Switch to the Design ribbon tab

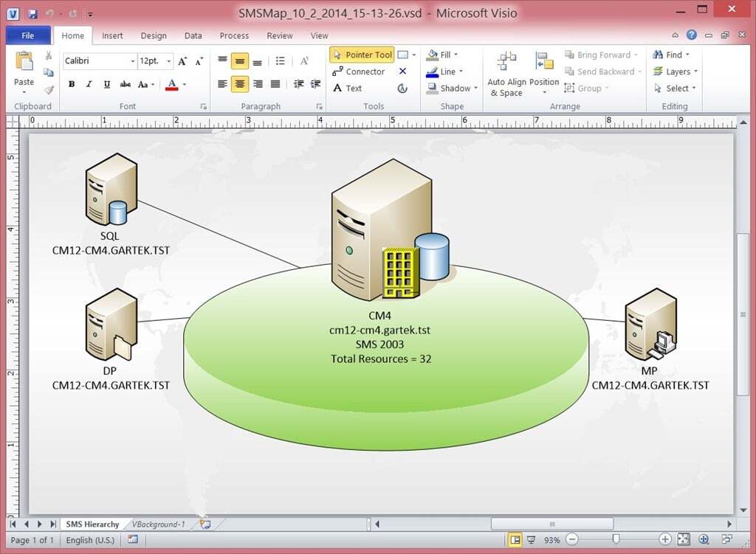tap(154, 35)
